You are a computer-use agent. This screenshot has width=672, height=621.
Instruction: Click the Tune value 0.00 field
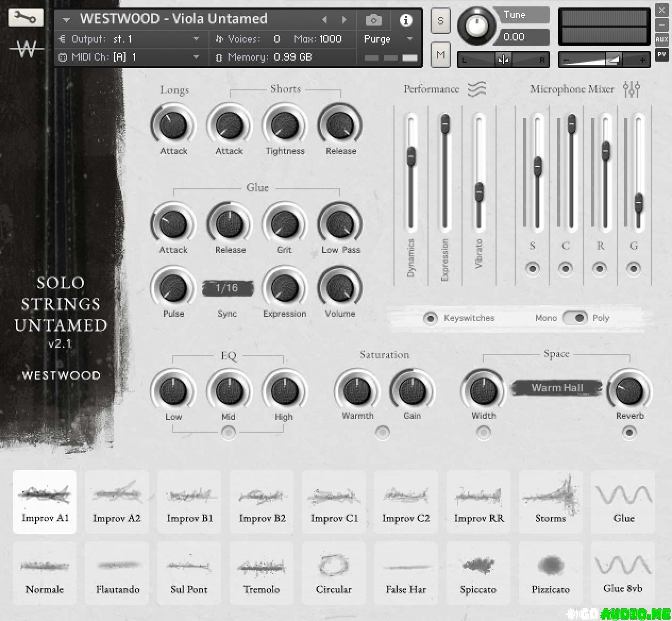(526, 37)
